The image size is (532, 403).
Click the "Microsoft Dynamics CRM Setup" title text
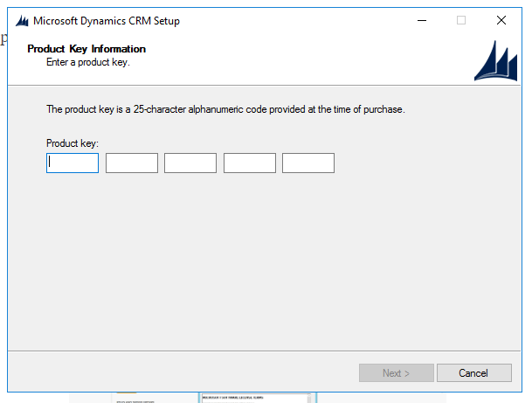click(x=107, y=20)
